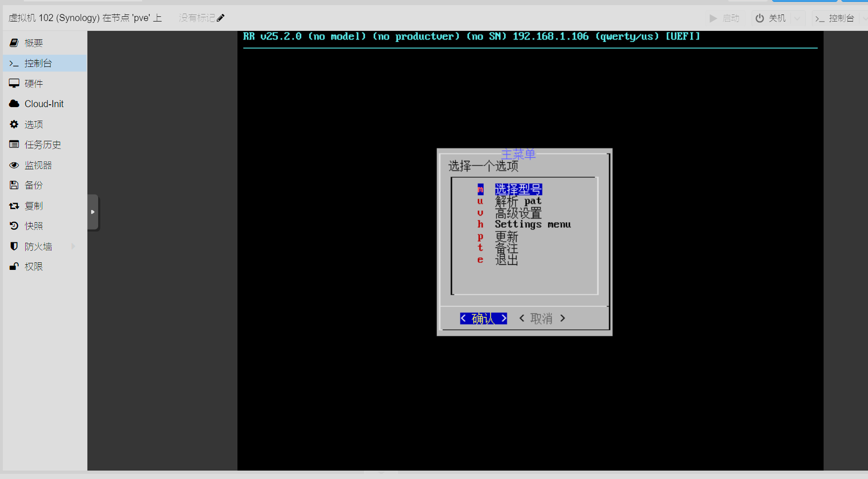View 任务历史 task history
868x479 pixels.
pos(45,145)
